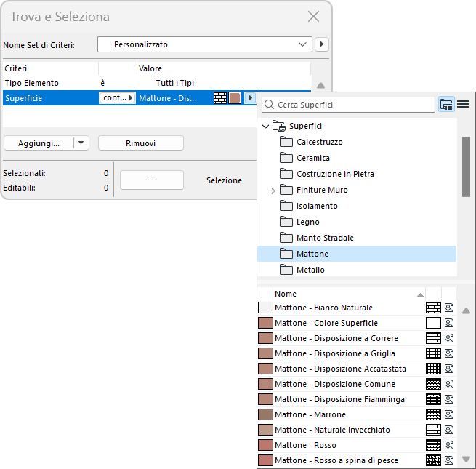This screenshot has height=469, width=476.
Task: Click brick hatch icon in Superficie row
Action: [220, 98]
